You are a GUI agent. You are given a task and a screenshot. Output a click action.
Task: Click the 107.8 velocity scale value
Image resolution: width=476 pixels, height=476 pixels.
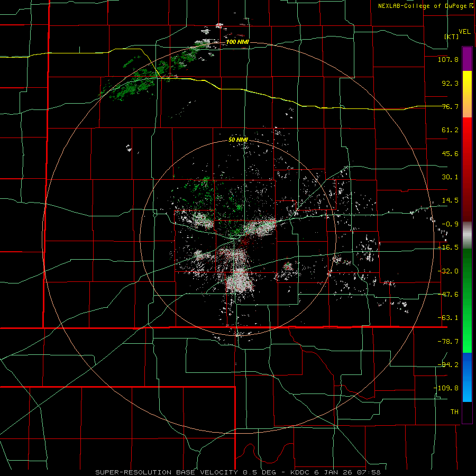[x=448, y=59]
